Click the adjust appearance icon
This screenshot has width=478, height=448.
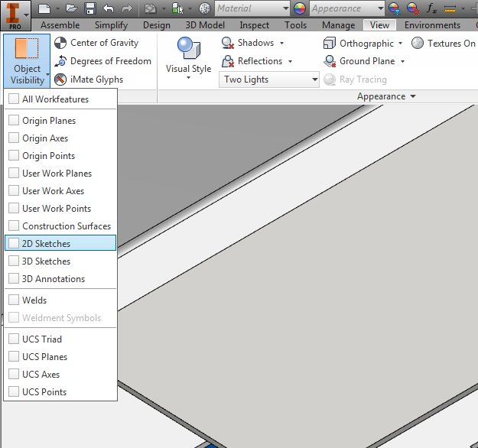coord(394,8)
